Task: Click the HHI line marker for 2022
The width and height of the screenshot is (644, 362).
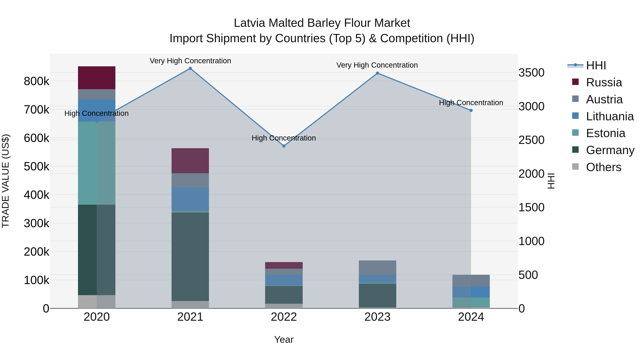Action: [284, 146]
